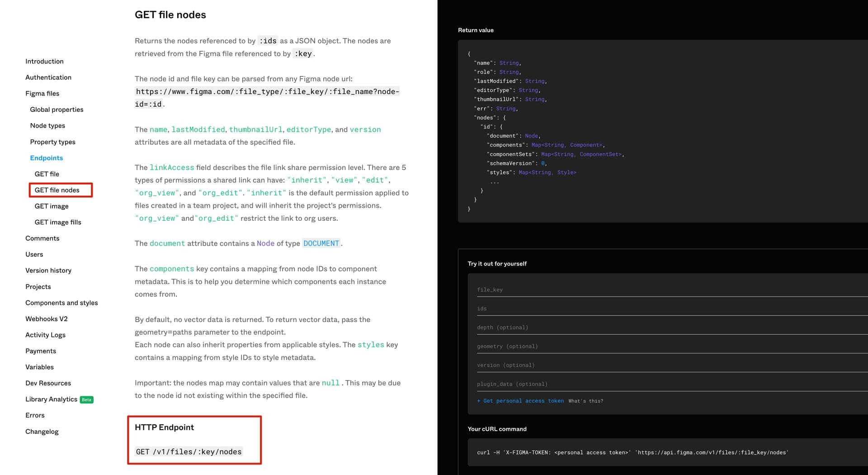This screenshot has width=868, height=475.
Task: Open Library Analytics beta section
Action: pyautogui.click(x=51, y=399)
